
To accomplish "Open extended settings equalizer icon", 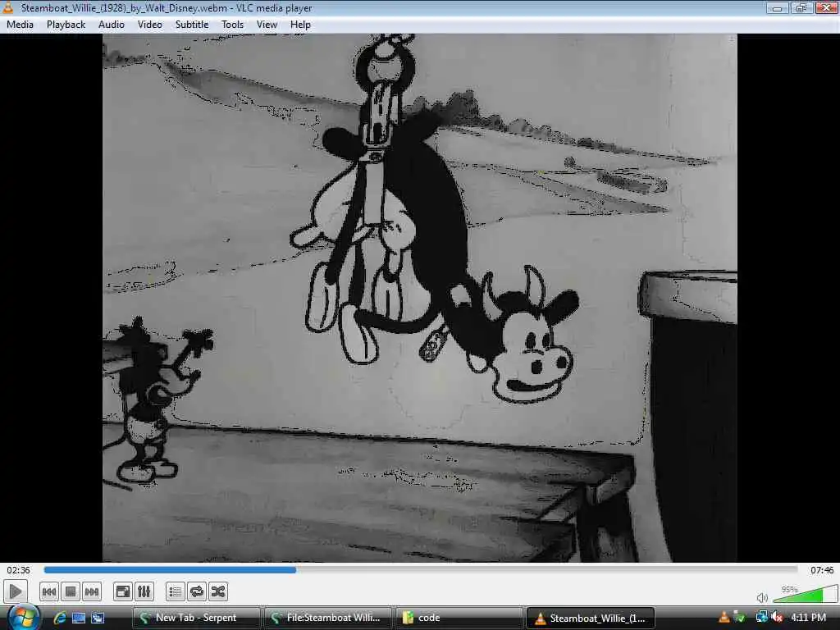I will pyautogui.click(x=144, y=592).
